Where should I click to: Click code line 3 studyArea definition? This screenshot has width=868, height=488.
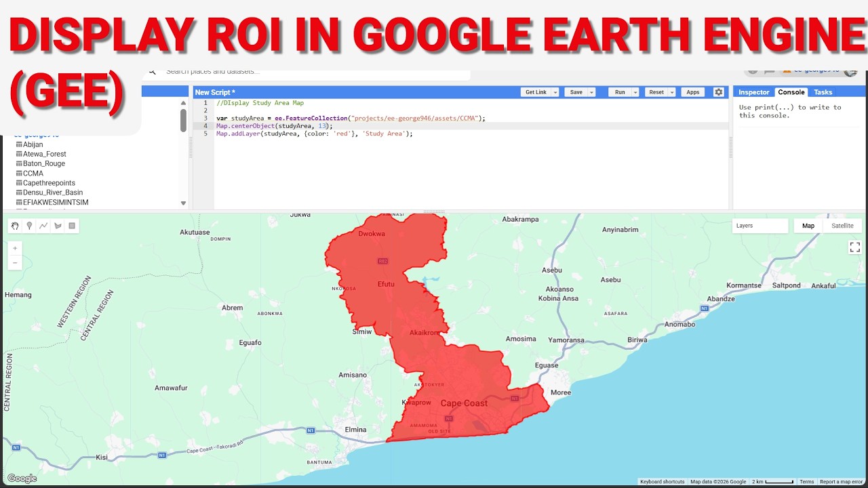click(351, 118)
